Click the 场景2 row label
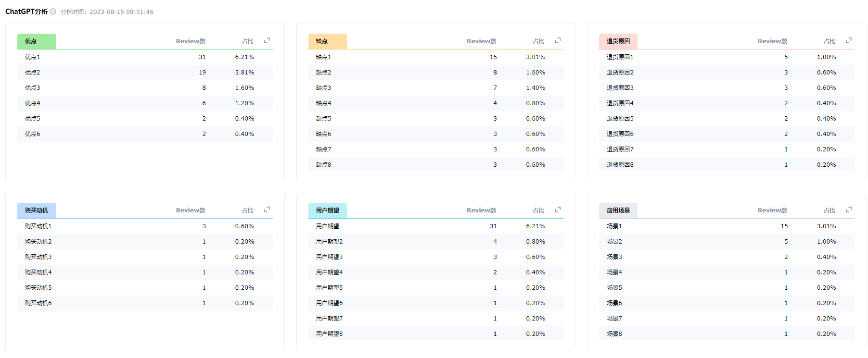The width and height of the screenshot is (868, 358). coord(614,242)
